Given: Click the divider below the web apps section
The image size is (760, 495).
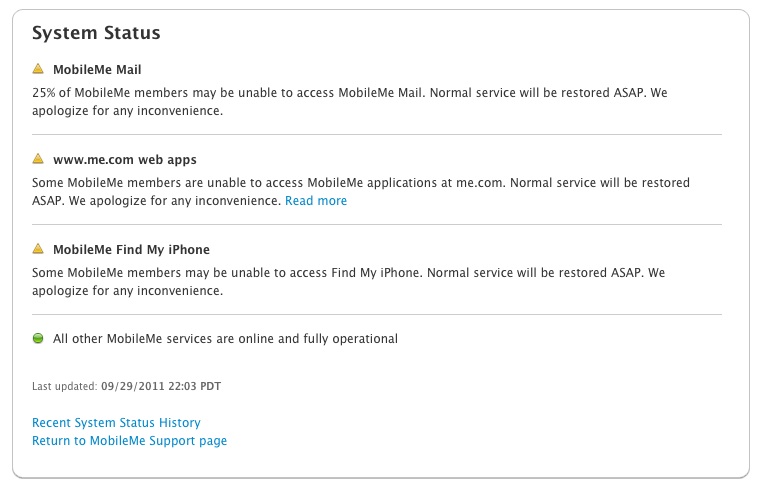Looking at the screenshot, I should 376,224.
